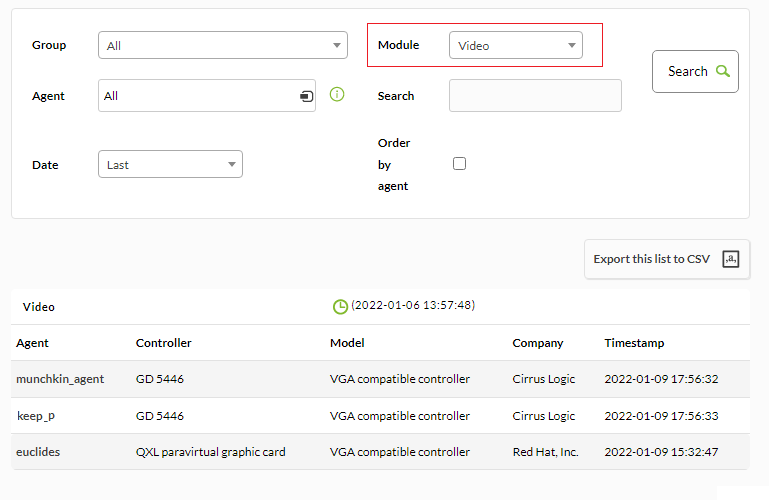
Task: Enable the Order by agent checkbox
Action: (459, 164)
